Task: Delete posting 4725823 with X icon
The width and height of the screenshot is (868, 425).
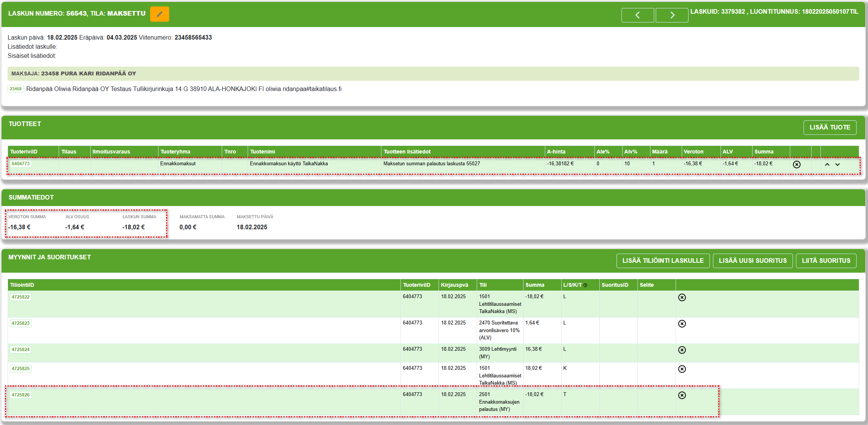Action: 682,323
